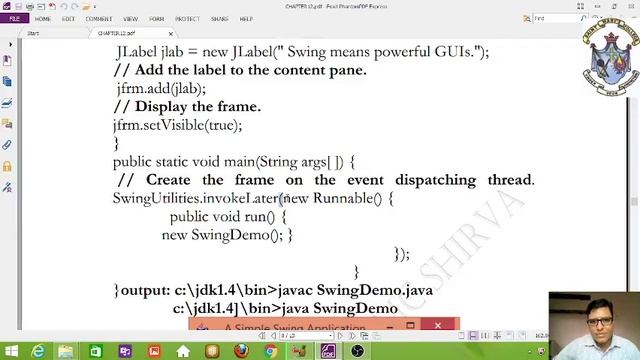Click the advanced search icon beside Find box
Image resolution: width=640 pixels, height=360 pixels.
[x=527, y=18]
